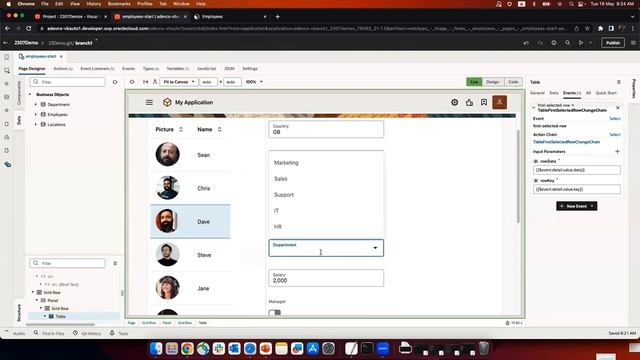
Task: Open Finder from the dock
Action: click(156, 349)
